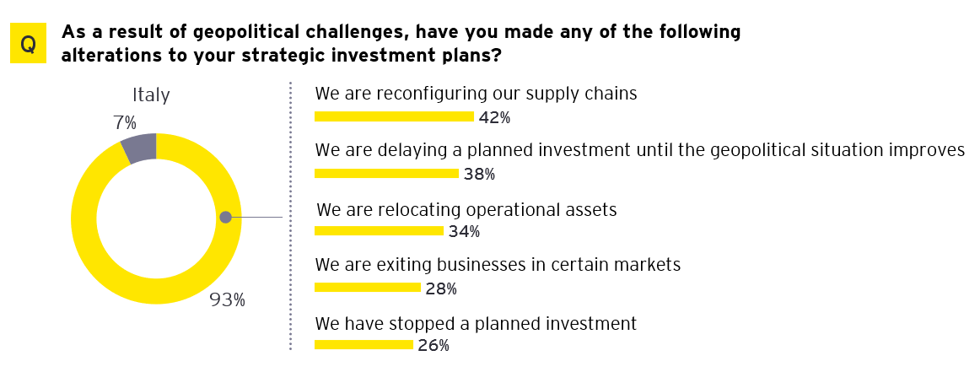Click the 42% value label
980x372 pixels.
tap(494, 117)
